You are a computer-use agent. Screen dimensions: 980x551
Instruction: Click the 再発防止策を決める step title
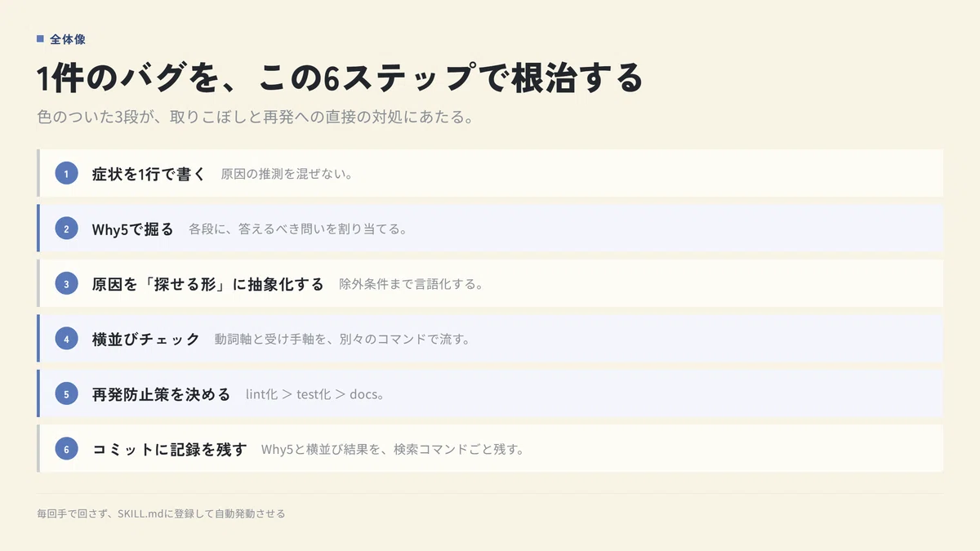tap(161, 393)
